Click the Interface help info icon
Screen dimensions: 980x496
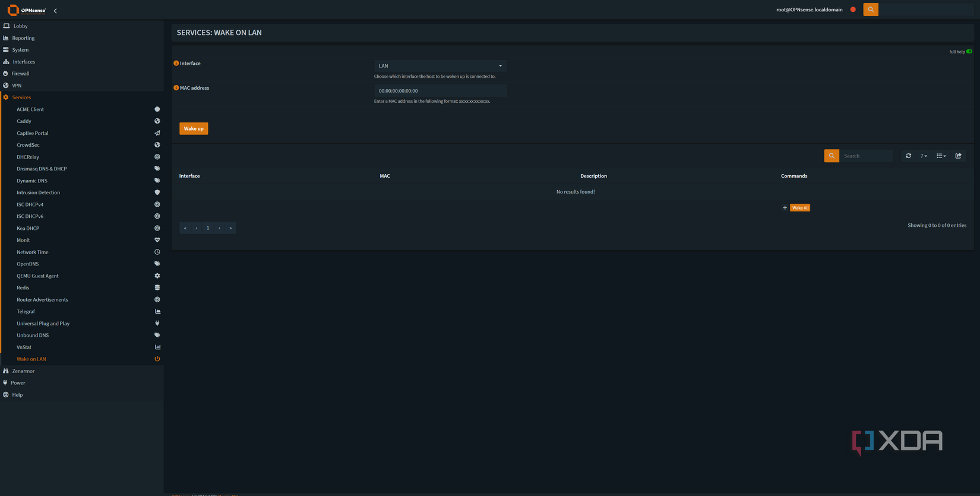[x=176, y=63]
